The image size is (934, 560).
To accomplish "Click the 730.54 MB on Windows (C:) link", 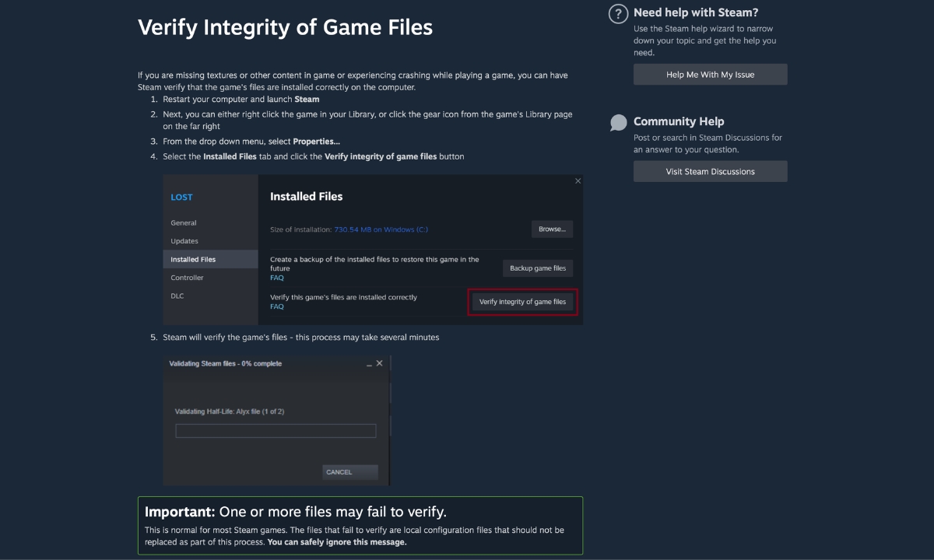I will [x=381, y=229].
